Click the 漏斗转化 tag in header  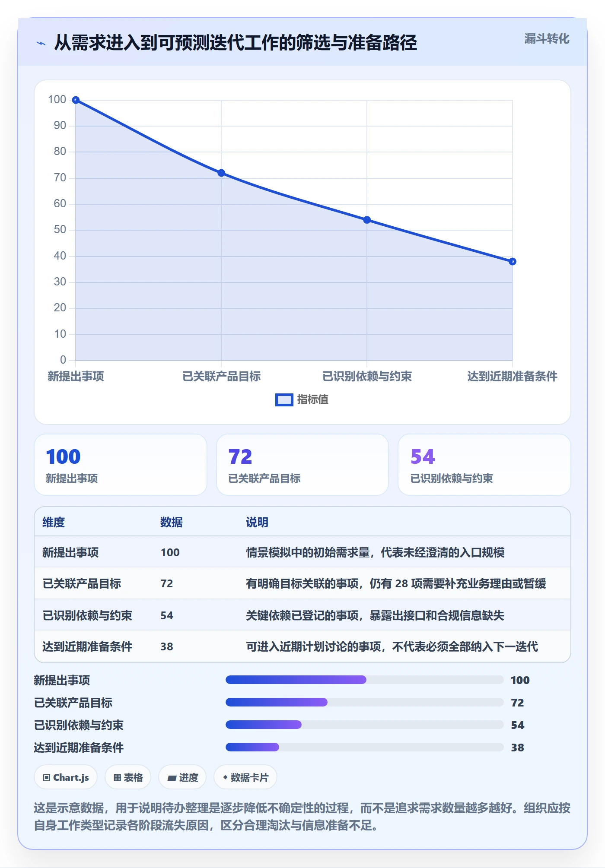click(547, 39)
